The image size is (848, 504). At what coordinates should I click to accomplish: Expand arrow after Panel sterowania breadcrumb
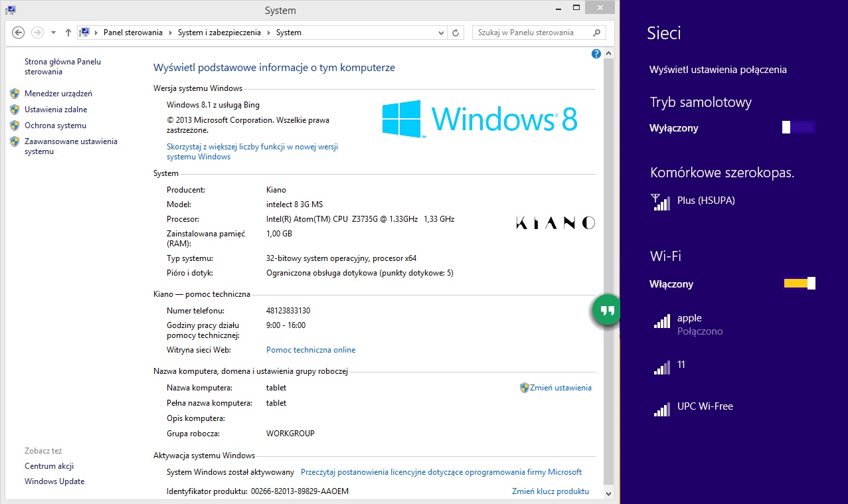[170, 33]
